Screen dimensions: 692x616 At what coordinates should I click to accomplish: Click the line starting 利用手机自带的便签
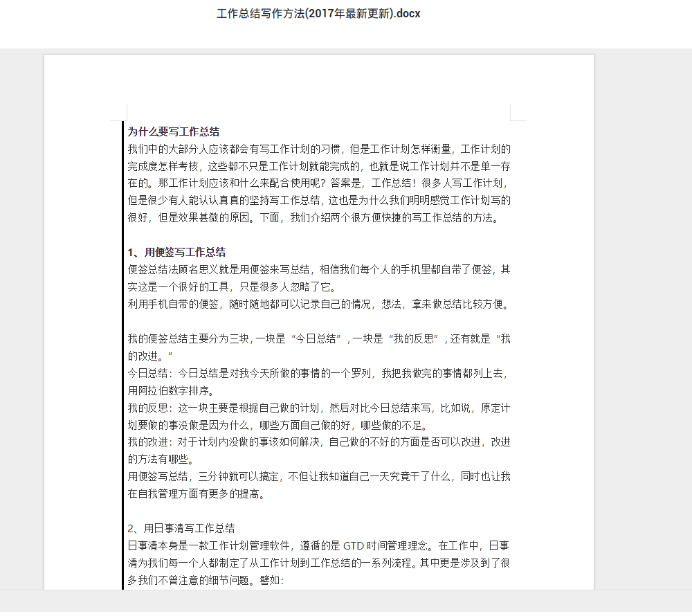pos(319,304)
